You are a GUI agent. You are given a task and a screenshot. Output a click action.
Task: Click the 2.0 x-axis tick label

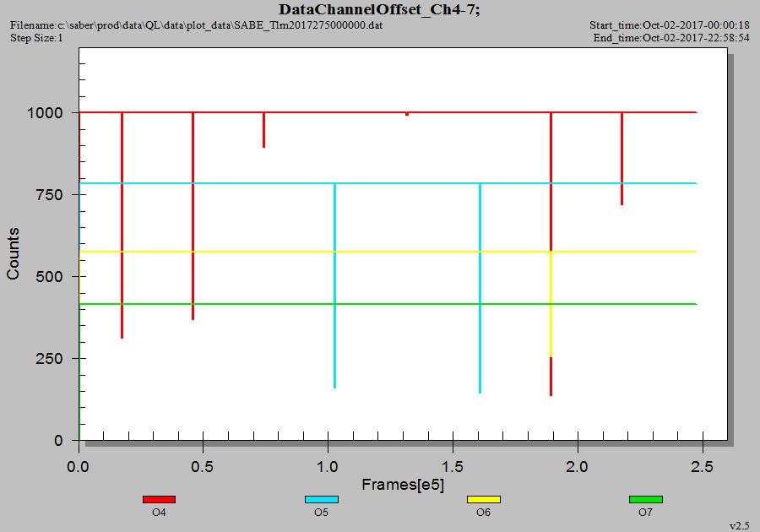pos(577,467)
